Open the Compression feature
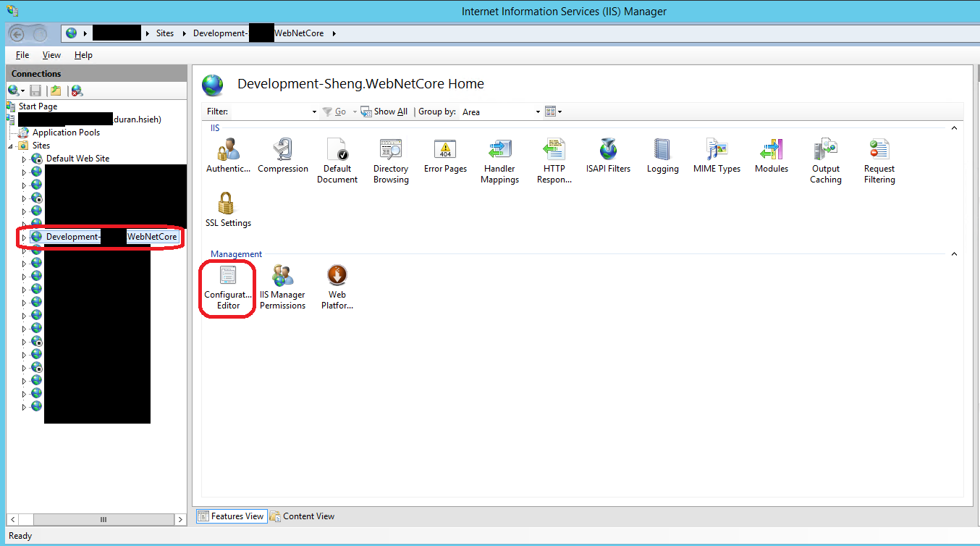The image size is (980, 546). (283, 156)
